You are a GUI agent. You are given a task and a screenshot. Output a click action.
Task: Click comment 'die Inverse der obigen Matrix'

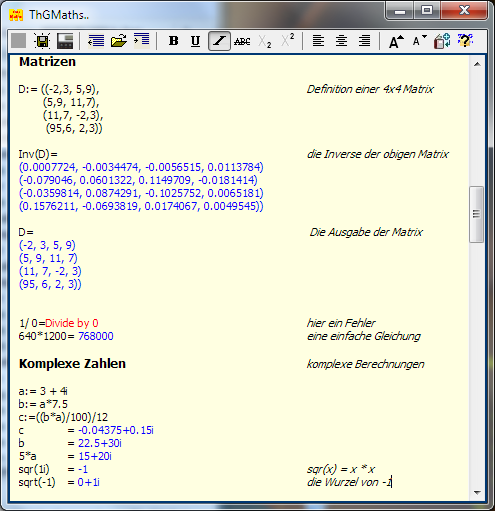click(378, 154)
